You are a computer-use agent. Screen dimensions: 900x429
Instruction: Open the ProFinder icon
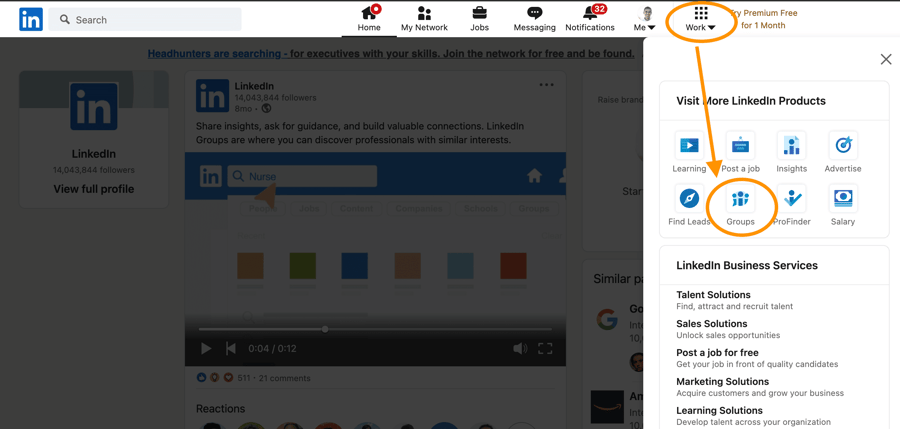click(x=792, y=199)
